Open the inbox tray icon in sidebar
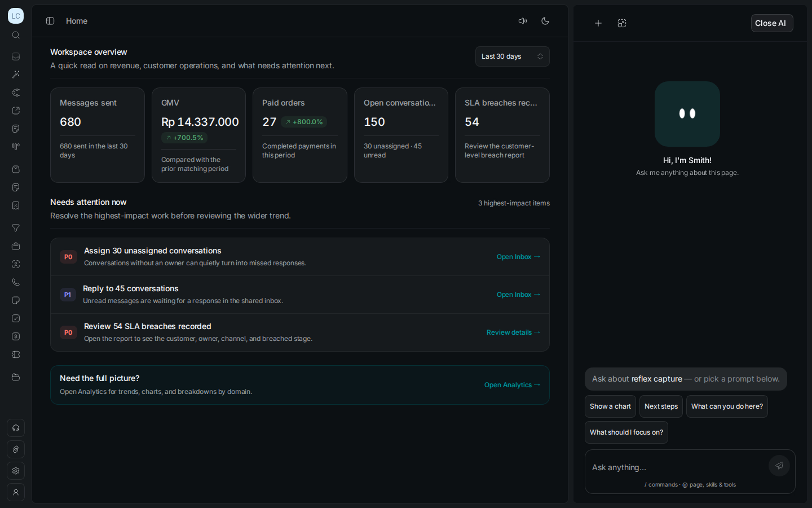812x508 pixels. click(16, 56)
